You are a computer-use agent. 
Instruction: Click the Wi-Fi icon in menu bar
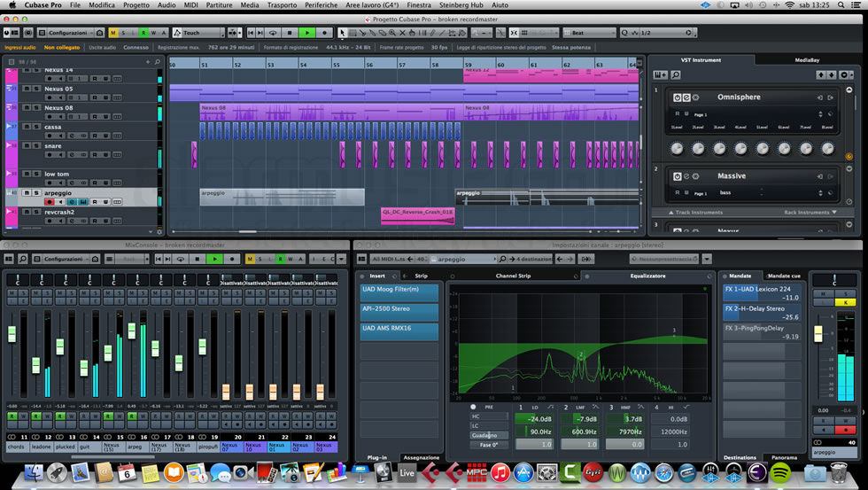click(x=789, y=5)
